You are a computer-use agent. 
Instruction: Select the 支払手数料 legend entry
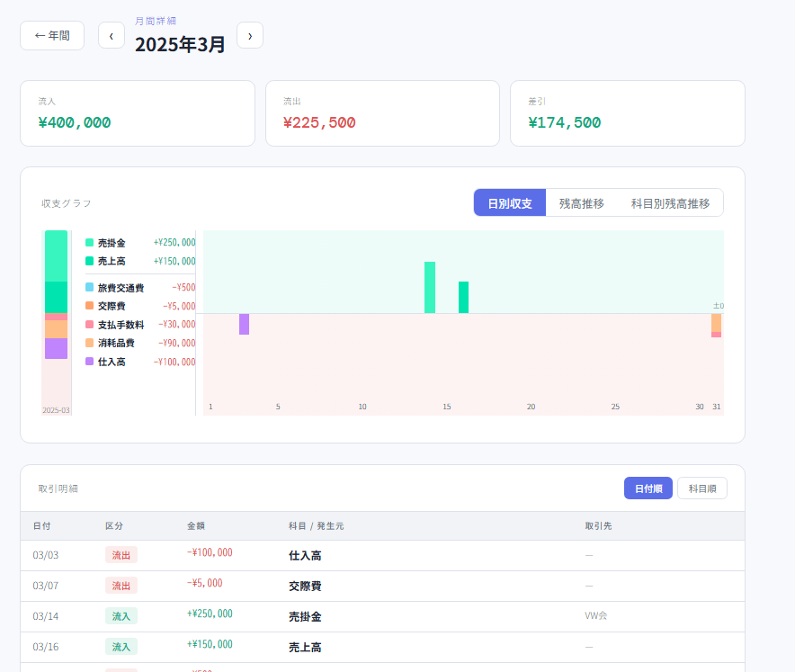pos(121,325)
